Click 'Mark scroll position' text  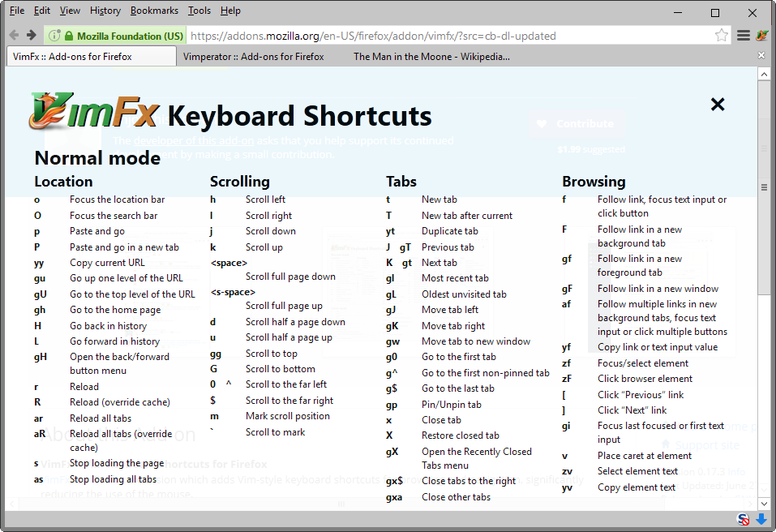click(x=288, y=416)
